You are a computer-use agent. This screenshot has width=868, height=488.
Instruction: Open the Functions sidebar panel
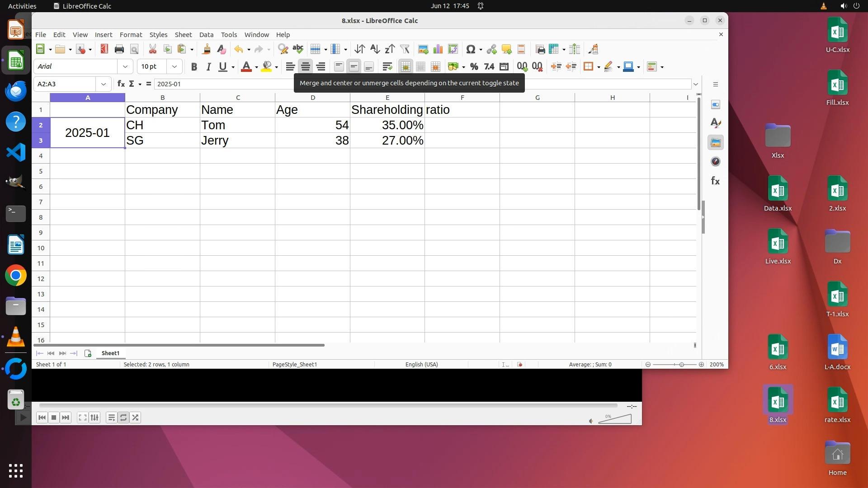(x=715, y=181)
